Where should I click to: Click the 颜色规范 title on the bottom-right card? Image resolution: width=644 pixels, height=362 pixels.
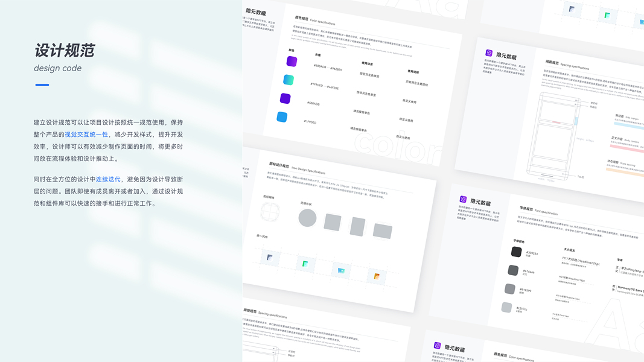tap(500, 355)
